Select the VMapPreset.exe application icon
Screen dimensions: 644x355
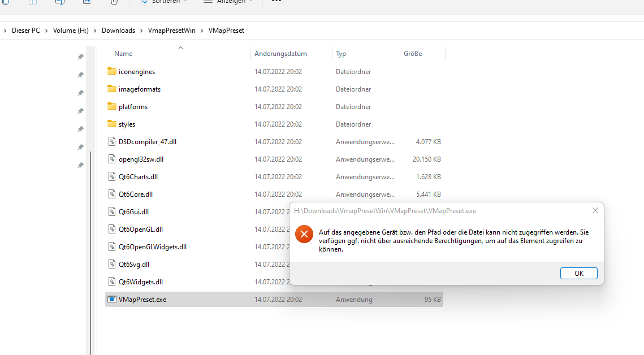pos(112,299)
